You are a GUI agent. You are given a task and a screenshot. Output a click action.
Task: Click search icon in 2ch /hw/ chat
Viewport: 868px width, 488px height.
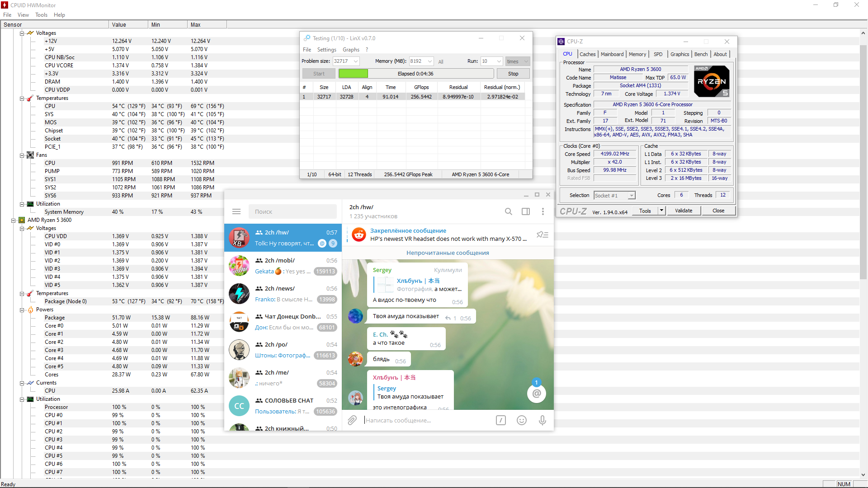(509, 211)
